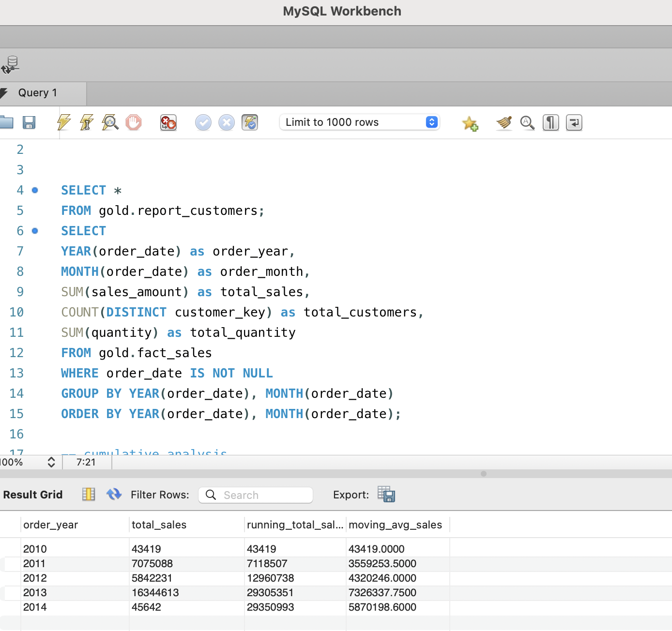Toggle word wrapping in the editor
Screen dimensions: 672x631
(574, 122)
